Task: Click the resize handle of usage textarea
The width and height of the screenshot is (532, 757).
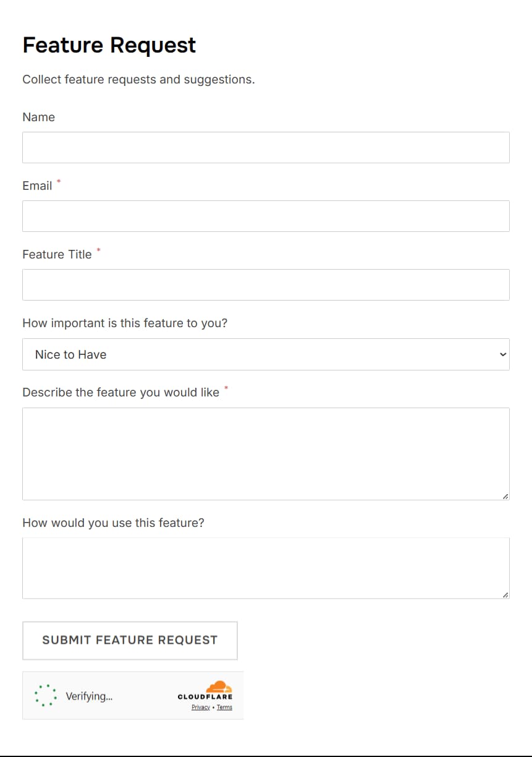Action: (505, 594)
